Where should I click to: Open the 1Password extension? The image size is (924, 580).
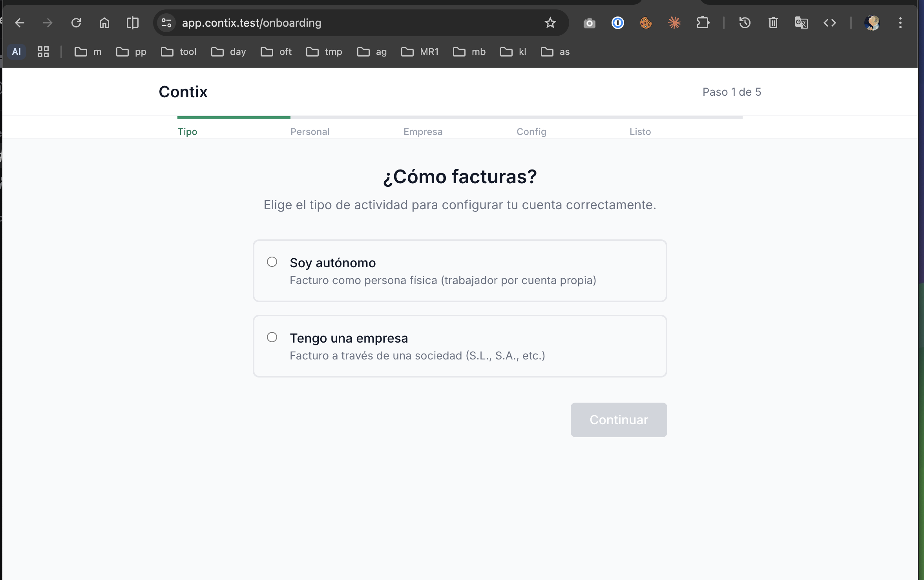[617, 23]
